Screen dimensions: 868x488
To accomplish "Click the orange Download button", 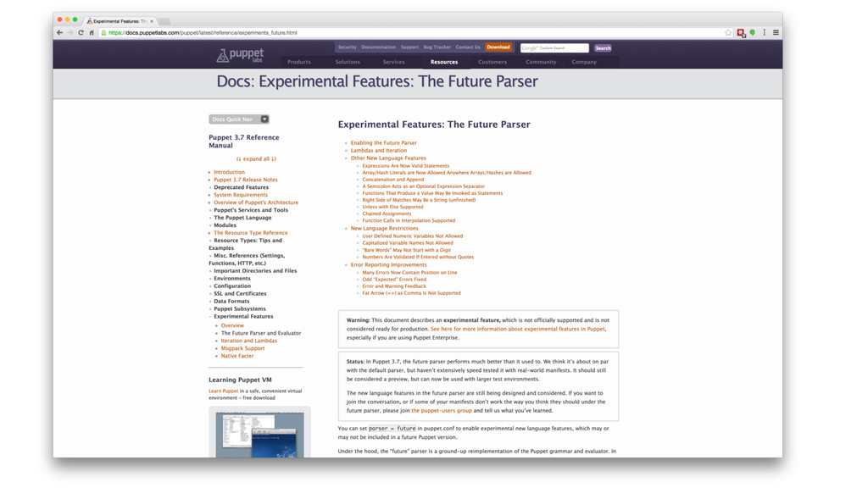I will coord(498,47).
